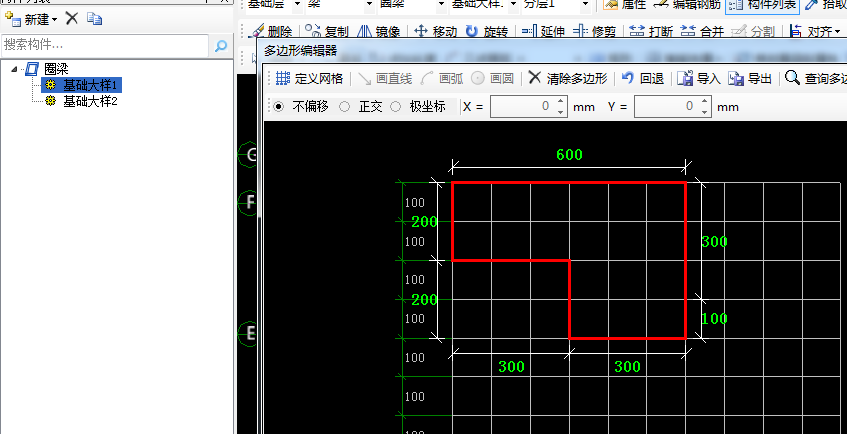Click the 画弧 draw arc tool
847x434 pixels.
pyautogui.click(x=442, y=78)
